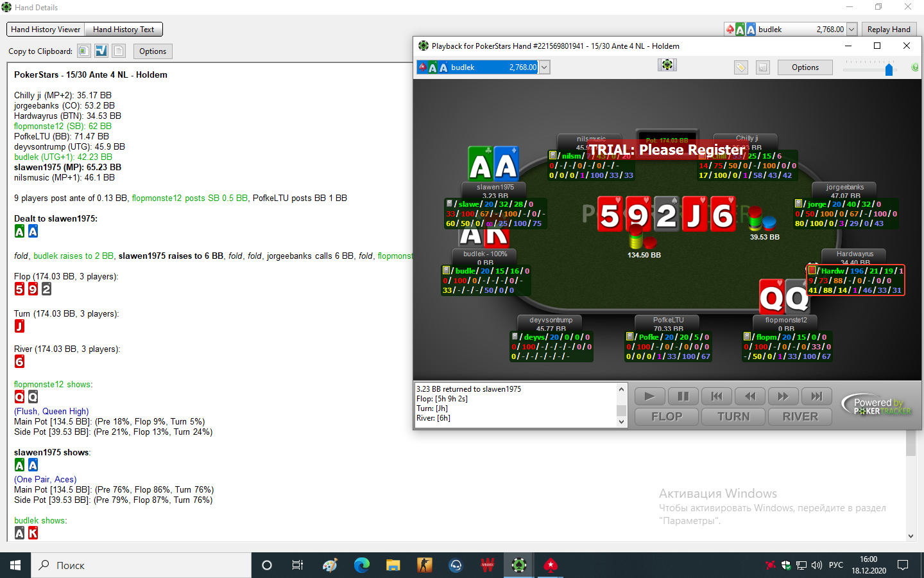The width and height of the screenshot is (924, 578).
Task: Click note icon in flopmonste12 HUD
Action: pos(747,337)
